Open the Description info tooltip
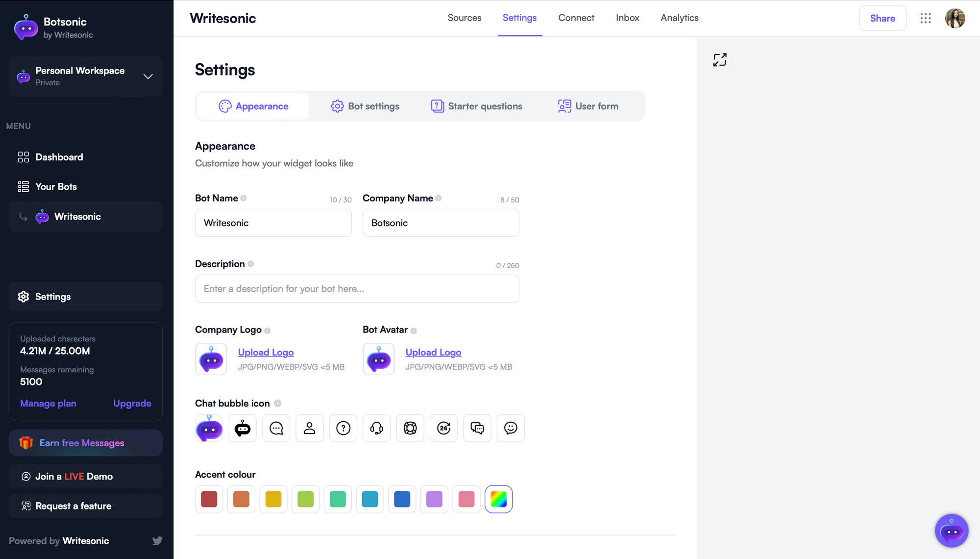 coord(251,264)
